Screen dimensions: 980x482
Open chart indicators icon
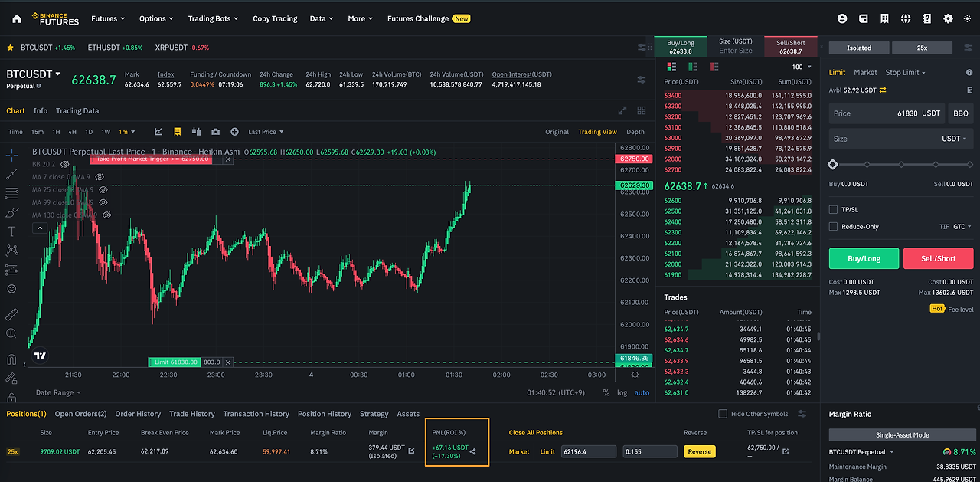point(158,132)
